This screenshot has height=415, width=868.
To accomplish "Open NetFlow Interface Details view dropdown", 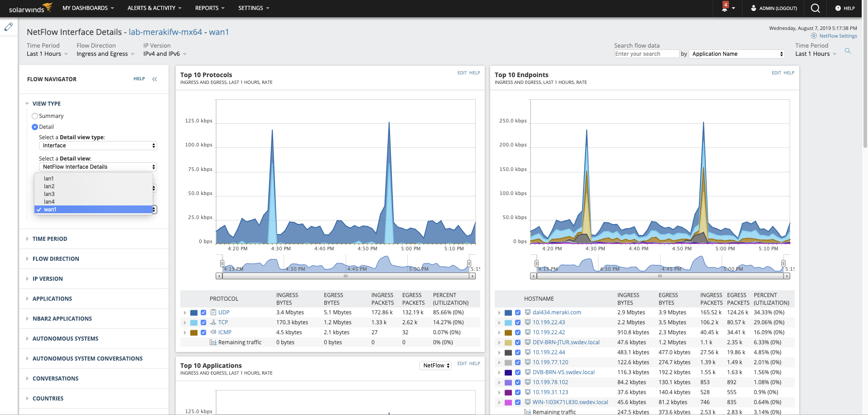I will coord(98,167).
